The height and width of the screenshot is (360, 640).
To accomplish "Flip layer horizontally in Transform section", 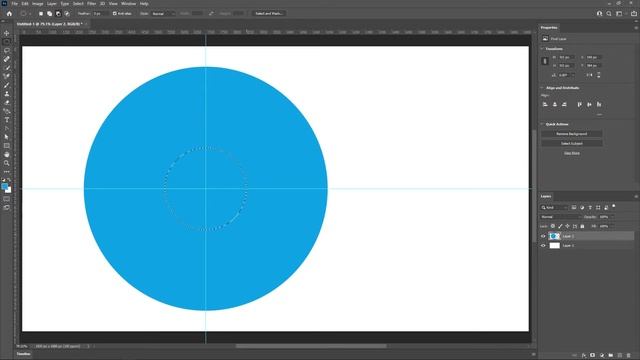I will click(x=589, y=75).
